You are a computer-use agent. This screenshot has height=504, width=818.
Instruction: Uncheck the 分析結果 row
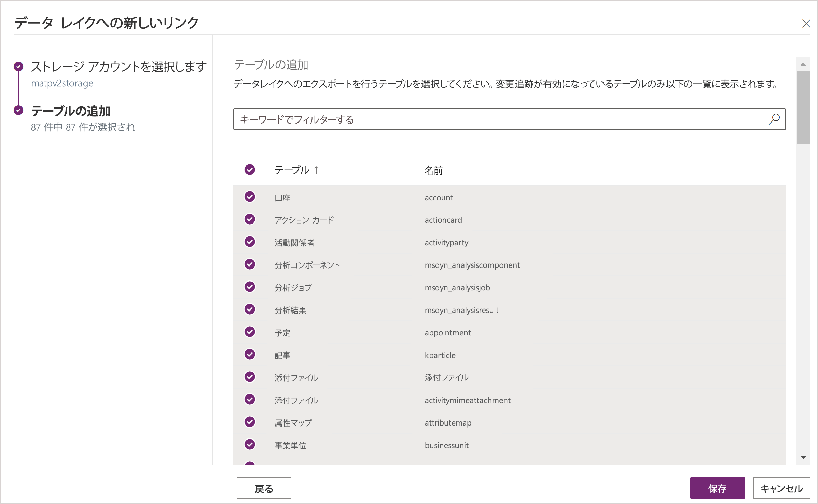coord(250,309)
